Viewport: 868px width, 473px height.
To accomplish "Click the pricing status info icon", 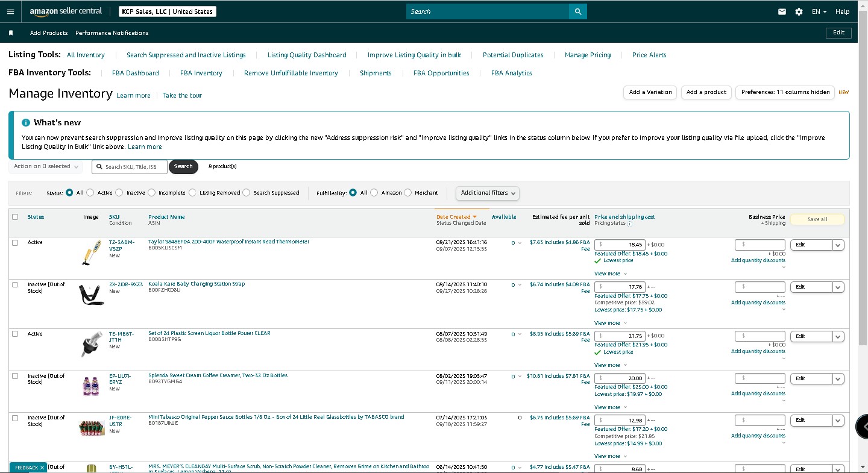I will 629,224.
